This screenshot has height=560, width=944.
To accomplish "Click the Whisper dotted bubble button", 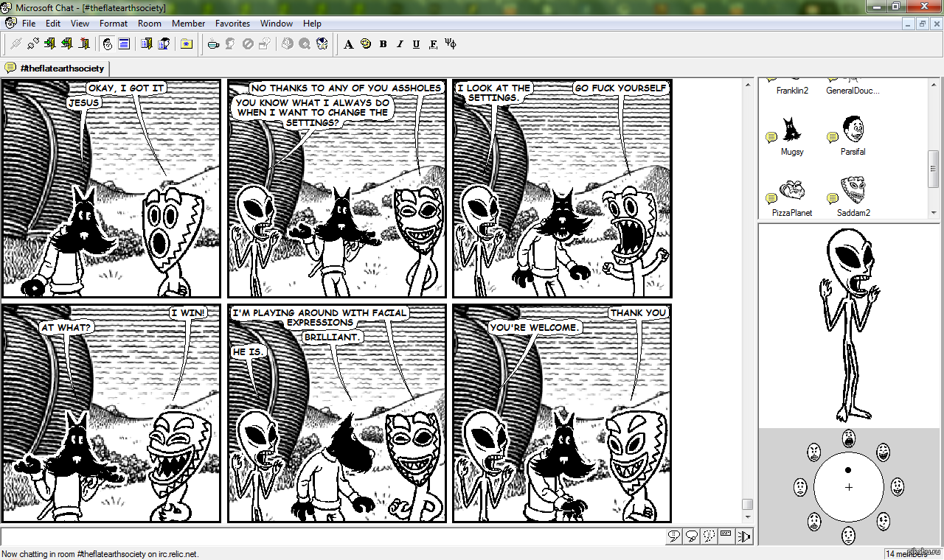I will [709, 536].
